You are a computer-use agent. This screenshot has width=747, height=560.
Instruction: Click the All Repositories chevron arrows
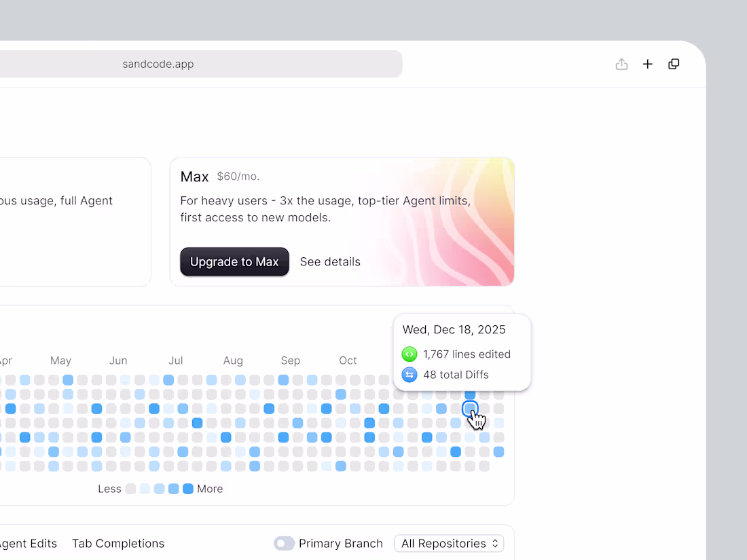coord(495,543)
